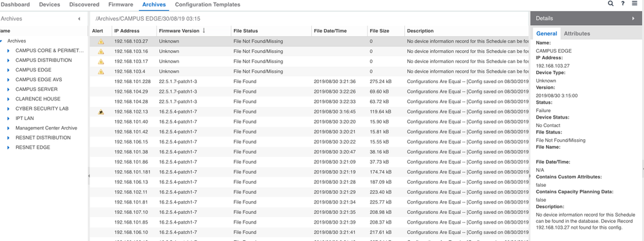Select row with IP 192.168.106.15
The height and width of the screenshot is (241, 644).
coord(309,142)
